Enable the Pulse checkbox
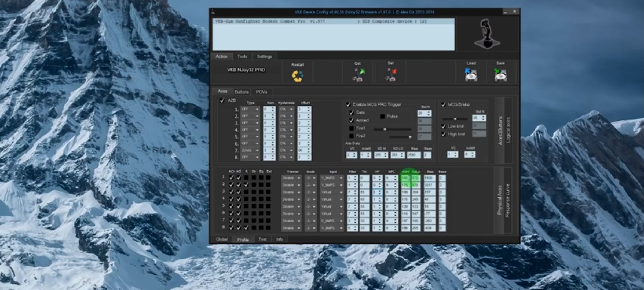The height and width of the screenshot is (290, 644). (x=383, y=116)
